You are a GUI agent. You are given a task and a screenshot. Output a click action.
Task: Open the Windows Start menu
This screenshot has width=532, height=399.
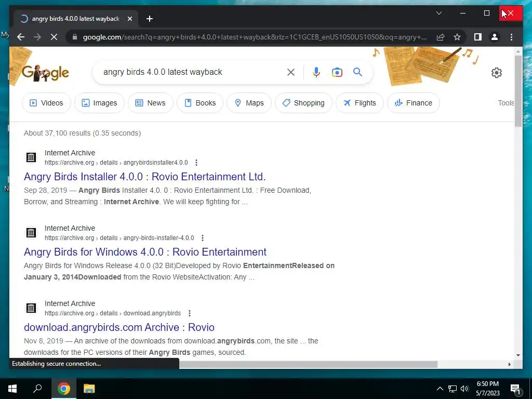pyautogui.click(x=12, y=389)
